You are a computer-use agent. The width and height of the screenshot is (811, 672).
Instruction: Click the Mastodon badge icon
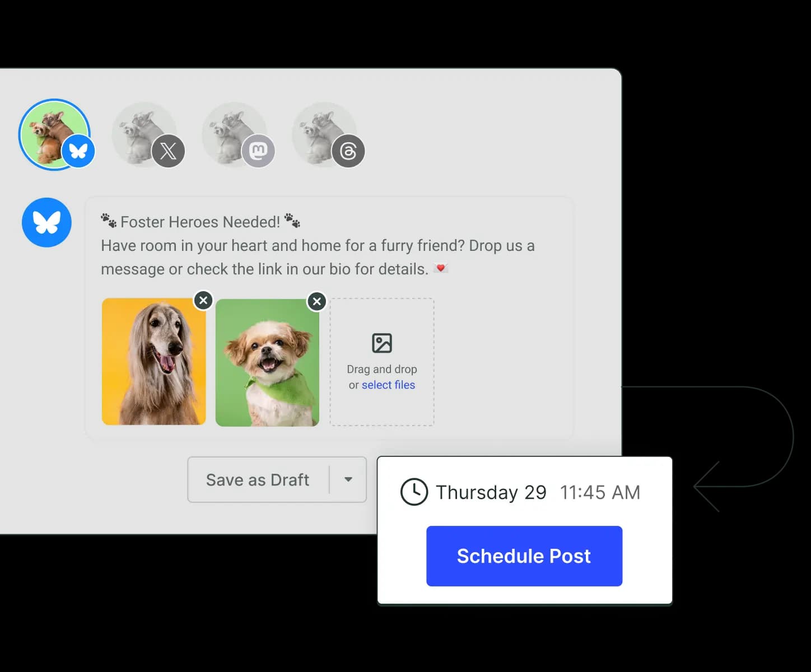coord(259,151)
